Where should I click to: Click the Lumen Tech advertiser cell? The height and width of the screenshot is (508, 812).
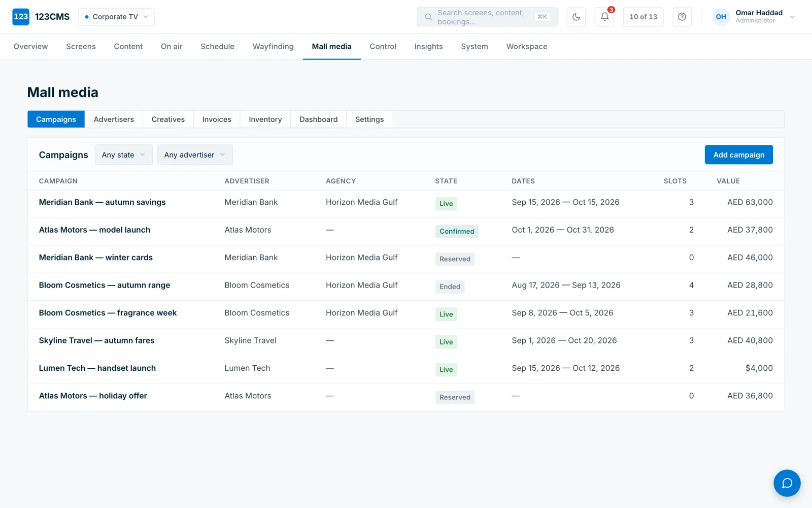coord(247,368)
